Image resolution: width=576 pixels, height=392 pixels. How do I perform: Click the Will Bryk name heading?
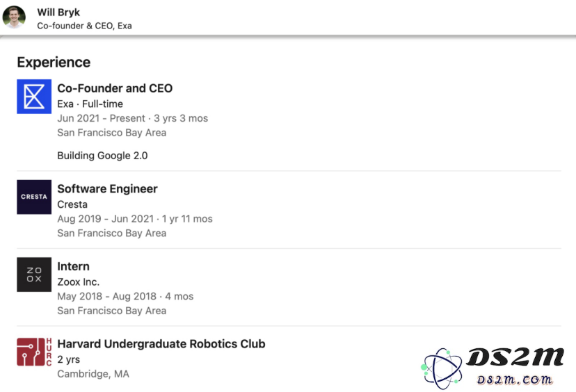pyautogui.click(x=58, y=12)
